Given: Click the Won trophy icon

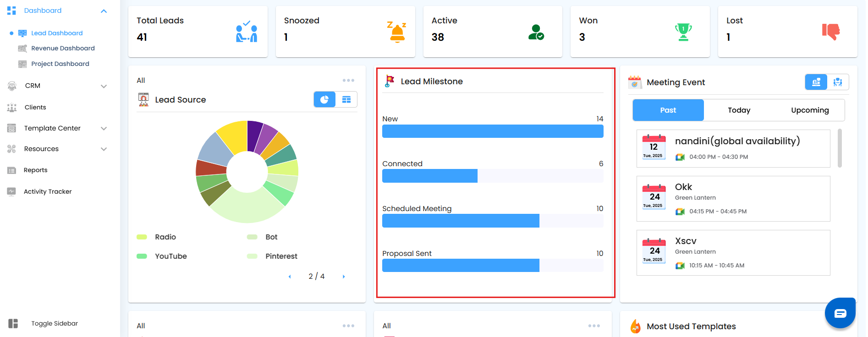Looking at the screenshot, I should [x=683, y=32].
